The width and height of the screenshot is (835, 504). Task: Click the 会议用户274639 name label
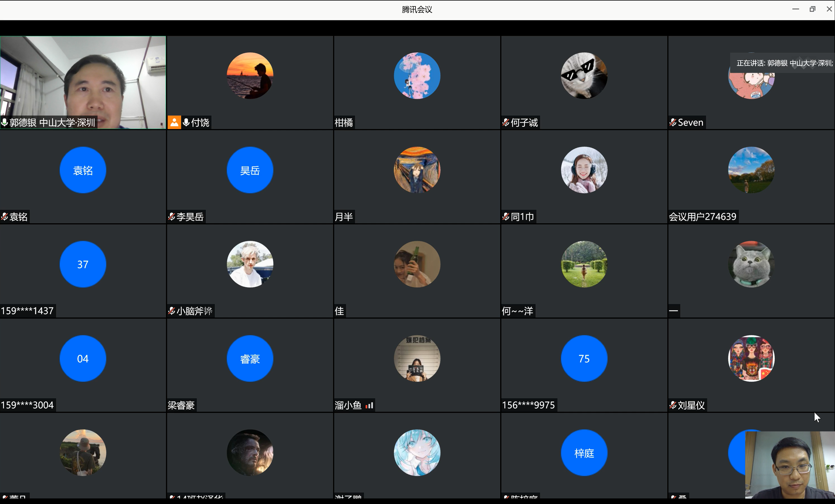[703, 217]
